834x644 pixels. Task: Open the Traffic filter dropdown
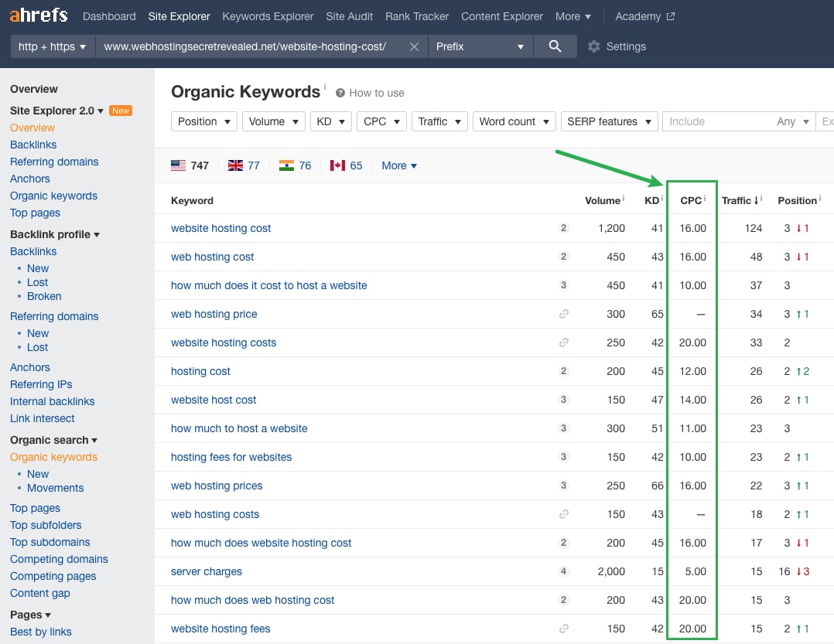pyautogui.click(x=439, y=121)
